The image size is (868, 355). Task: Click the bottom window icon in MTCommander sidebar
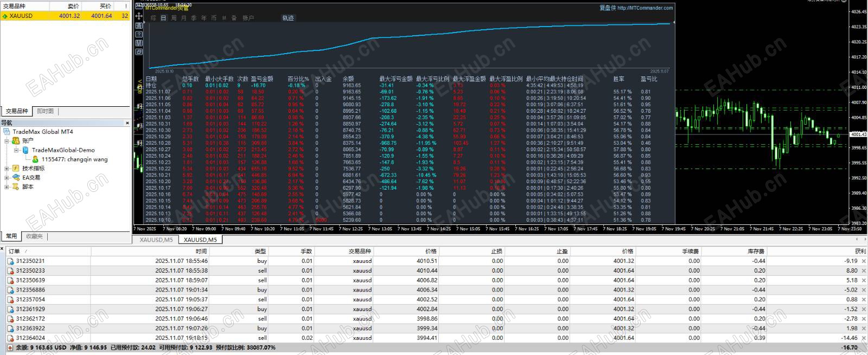pyautogui.click(x=139, y=51)
